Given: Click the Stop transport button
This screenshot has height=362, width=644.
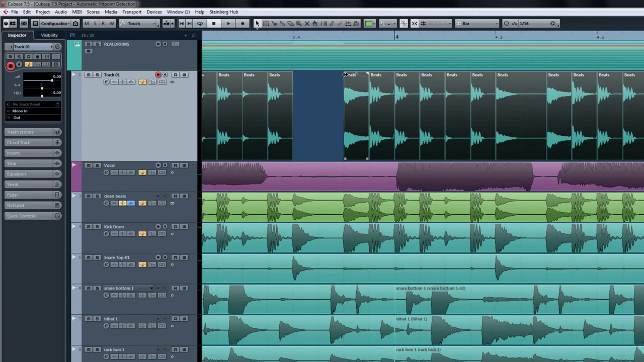Looking at the screenshot, I should coord(214,24).
